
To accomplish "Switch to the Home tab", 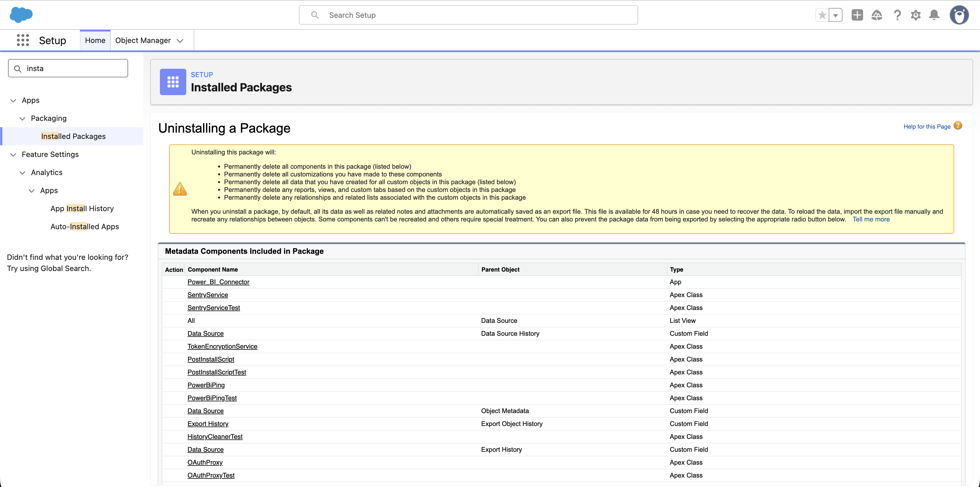I will 95,40.
